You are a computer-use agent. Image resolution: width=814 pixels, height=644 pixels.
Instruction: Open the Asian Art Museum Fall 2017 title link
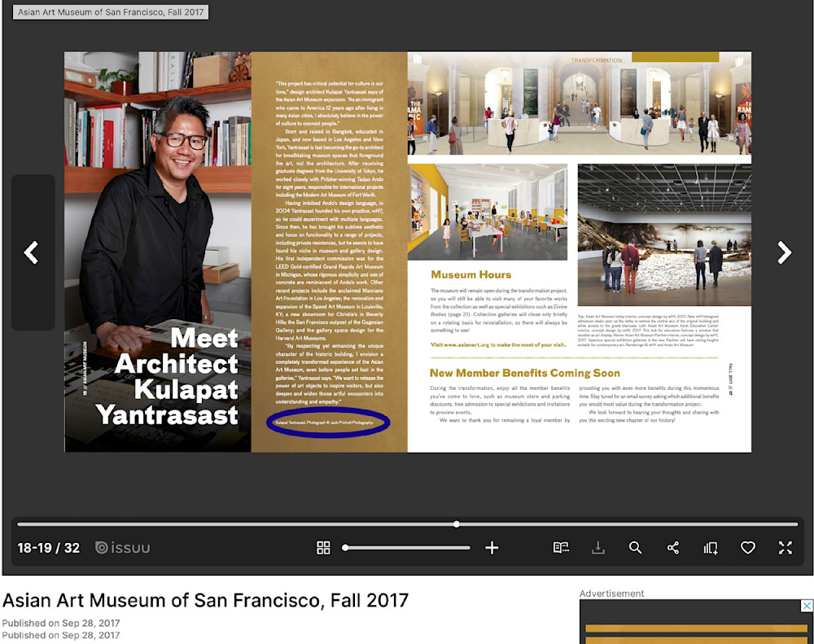(x=206, y=600)
